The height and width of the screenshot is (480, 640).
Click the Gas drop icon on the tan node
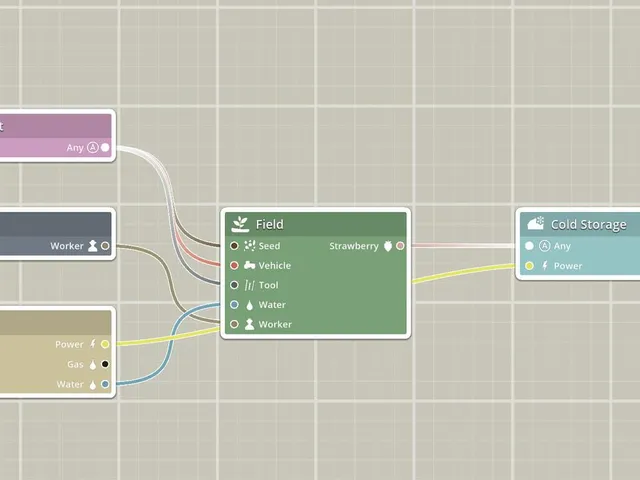(93, 364)
